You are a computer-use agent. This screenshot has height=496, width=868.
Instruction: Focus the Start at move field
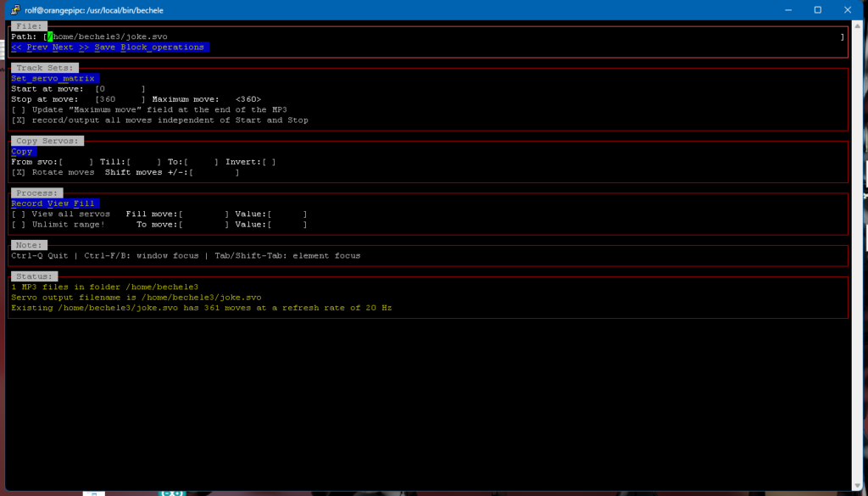[x=120, y=89]
